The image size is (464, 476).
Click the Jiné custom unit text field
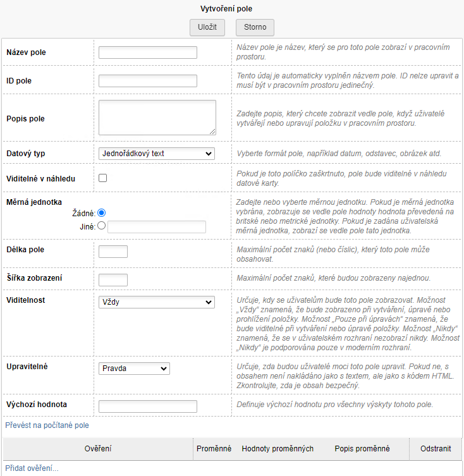[x=157, y=227]
